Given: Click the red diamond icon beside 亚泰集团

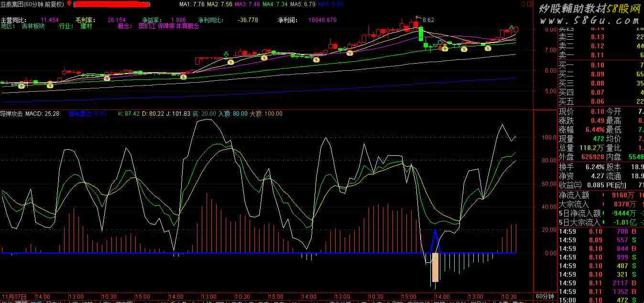Looking at the screenshot, I should [70, 4].
